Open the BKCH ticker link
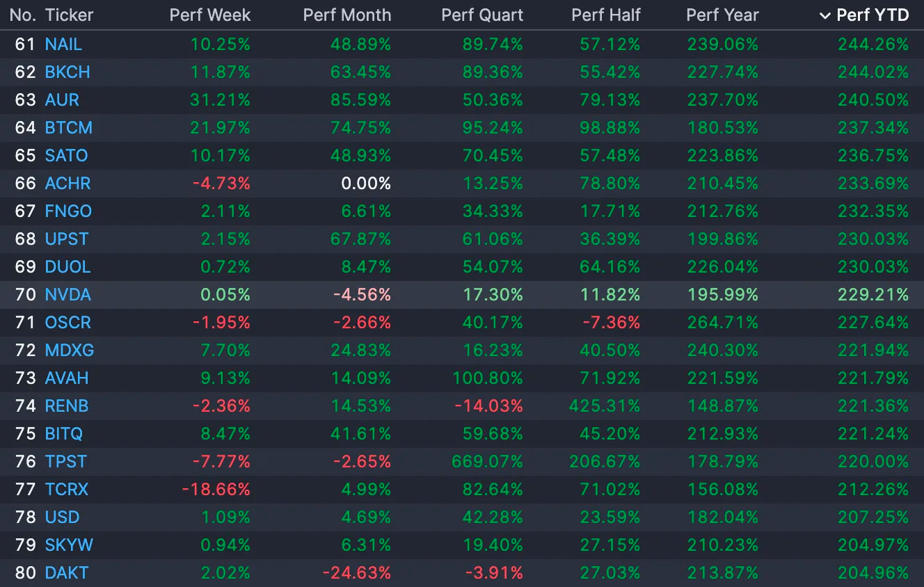The width and height of the screenshot is (924, 587). tap(67, 72)
